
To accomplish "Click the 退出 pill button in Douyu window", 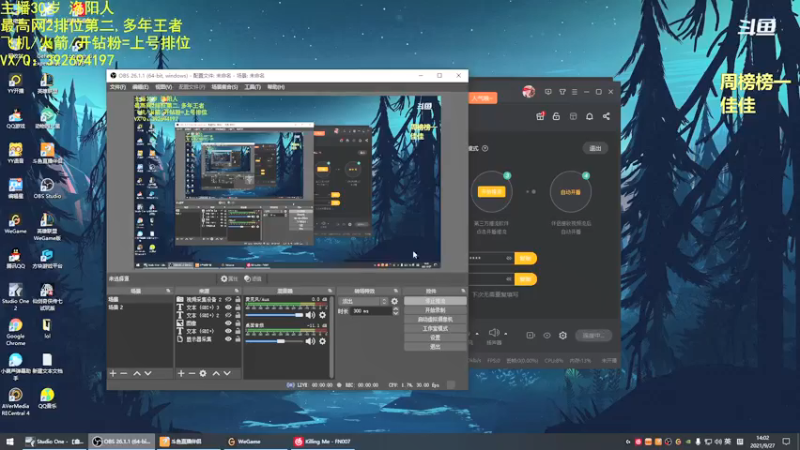I will pyautogui.click(x=595, y=148).
